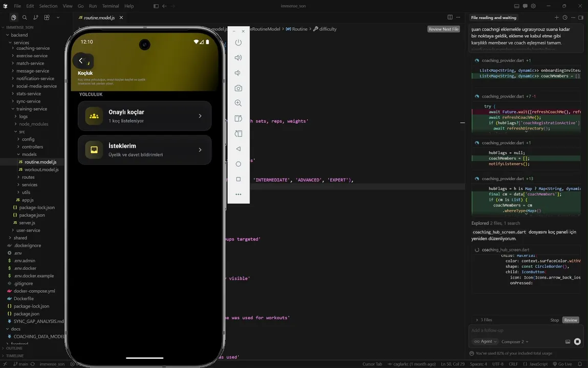Screen dimensions: 588x368
Task: Open the Extensions view icon
Action: 47,17
